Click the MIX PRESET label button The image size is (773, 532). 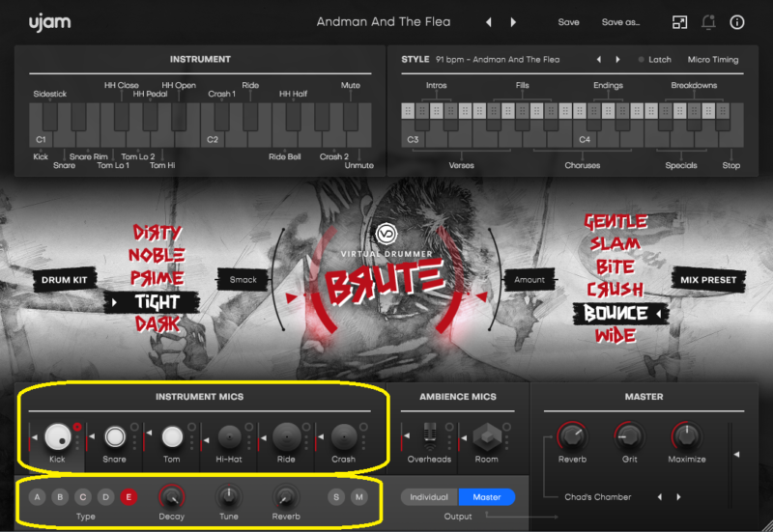click(x=708, y=280)
